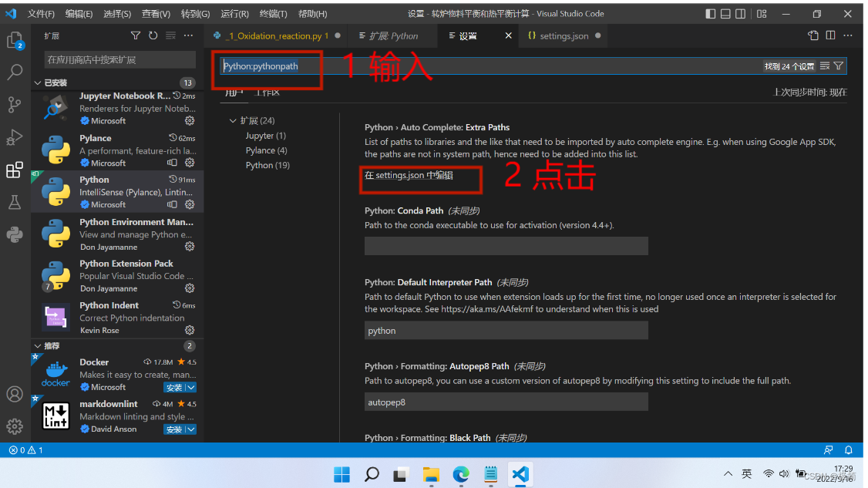The width and height of the screenshot is (868, 488).
Task: Filter extensions with funnel icon
Action: (x=135, y=35)
